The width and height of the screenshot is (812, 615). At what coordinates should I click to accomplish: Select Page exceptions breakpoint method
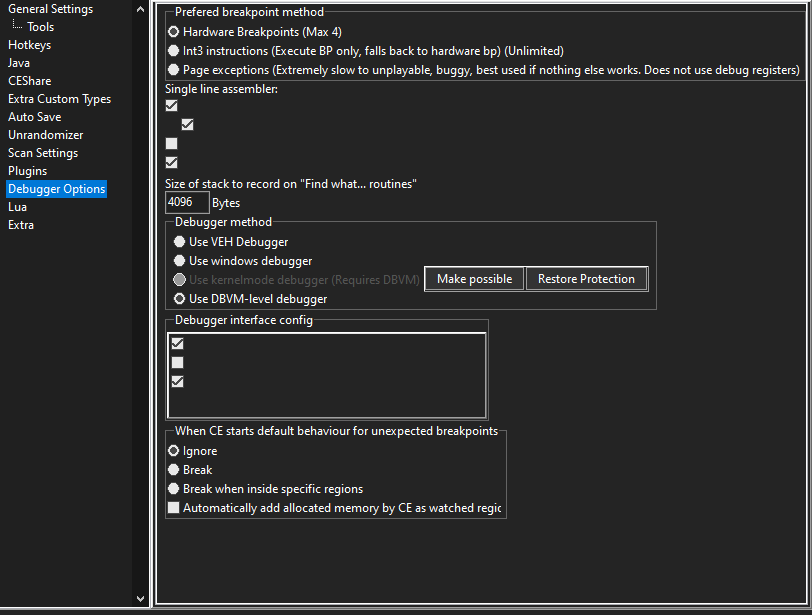click(x=174, y=70)
